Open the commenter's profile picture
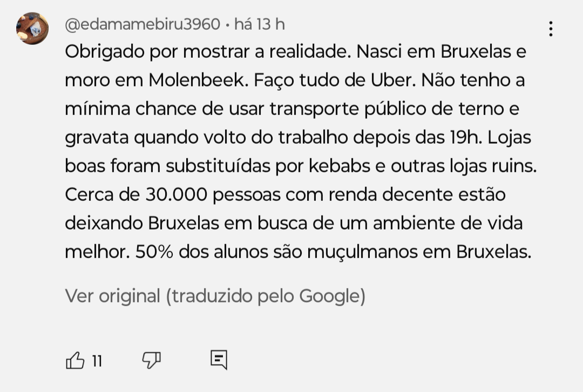The width and height of the screenshot is (583, 392). click(x=32, y=29)
